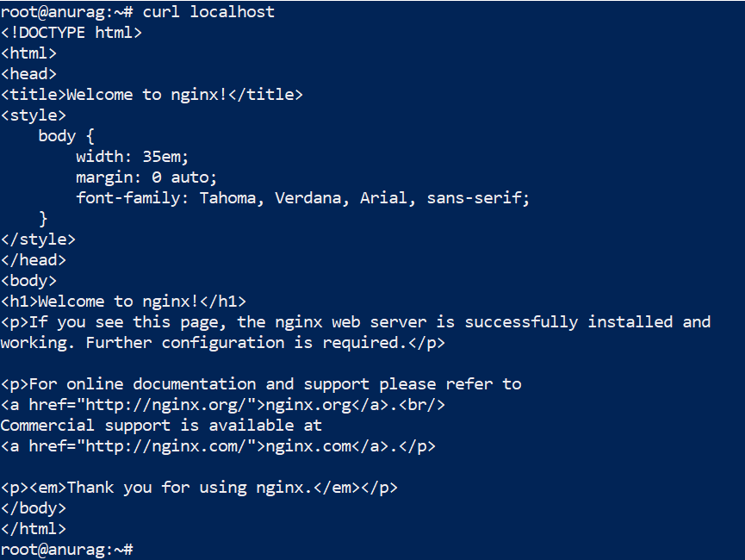Screen dimensions: 745x560
Task: Click the h1 Welcome to nginx line
Action: pyautogui.click(x=123, y=302)
